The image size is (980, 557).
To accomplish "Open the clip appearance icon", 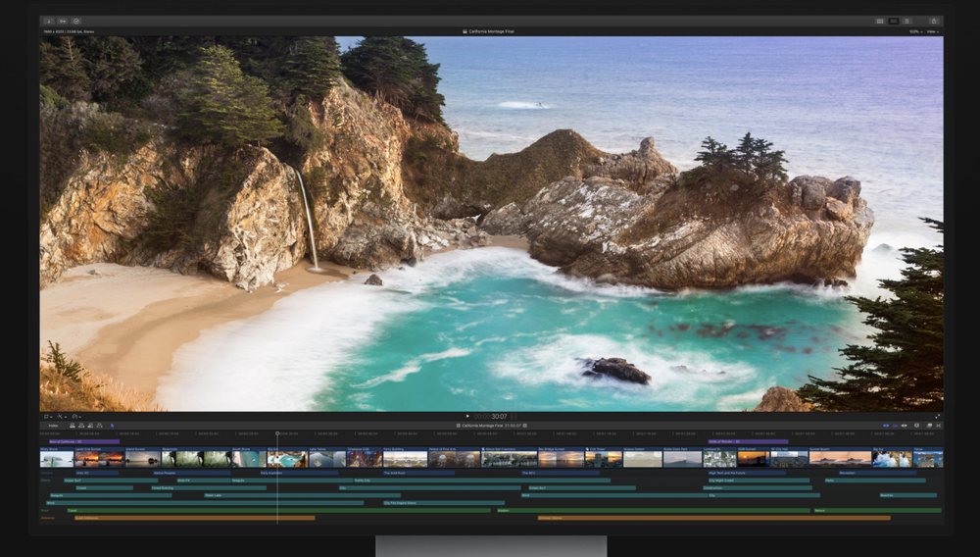I will coord(929,425).
